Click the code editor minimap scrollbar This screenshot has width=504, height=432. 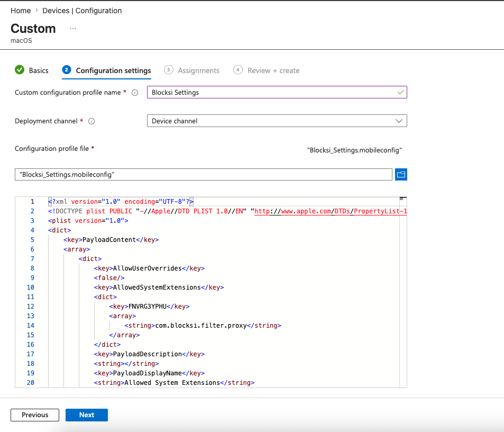click(x=403, y=292)
